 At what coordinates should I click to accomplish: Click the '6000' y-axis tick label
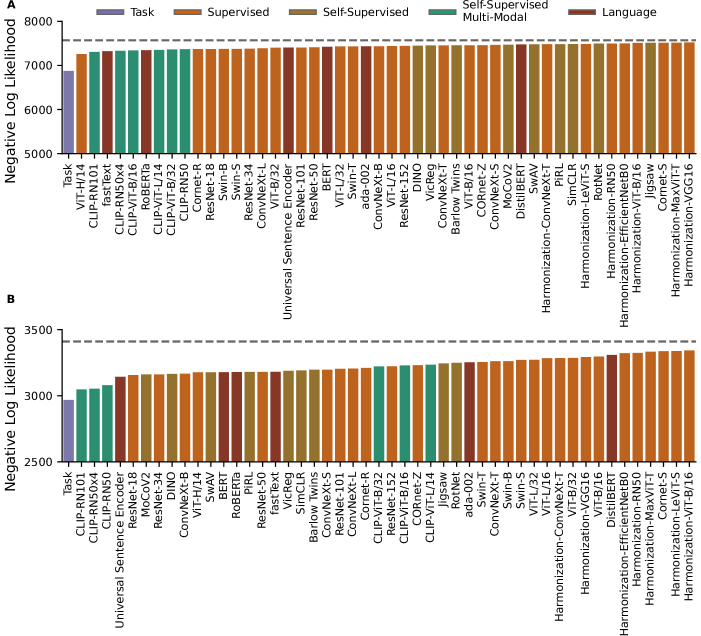(38, 110)
